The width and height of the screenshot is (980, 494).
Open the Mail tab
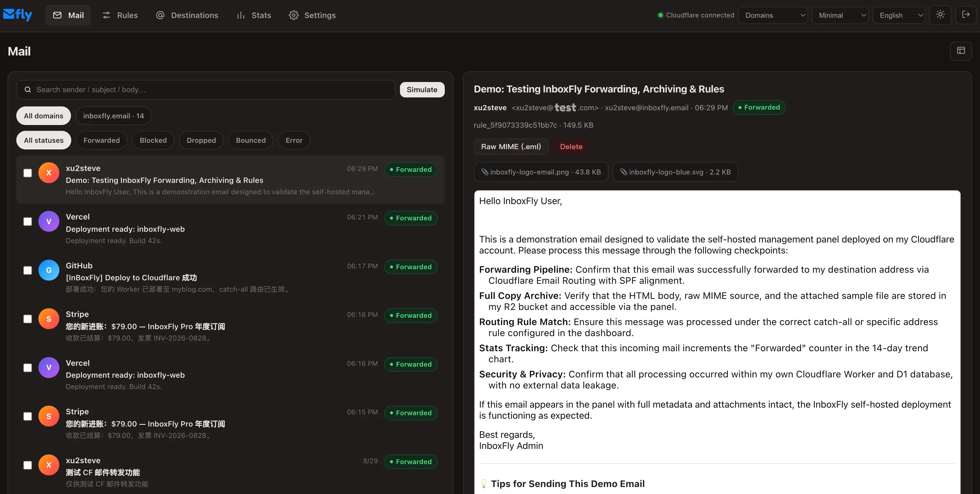coord(68,15)
